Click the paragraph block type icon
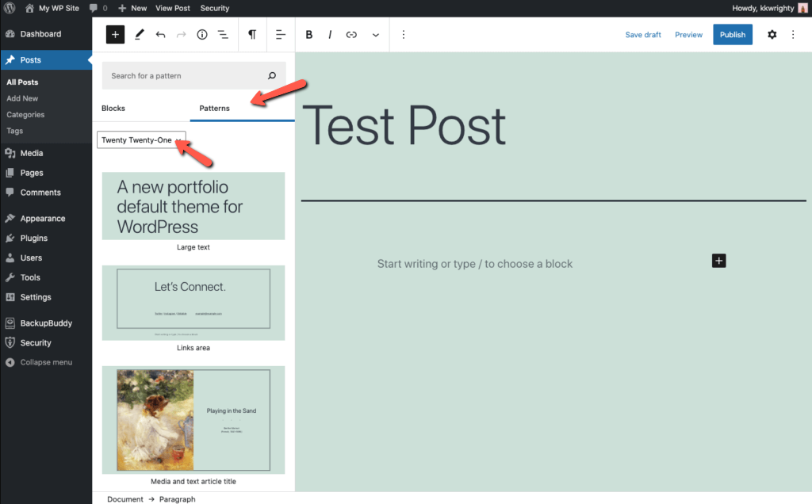Image resolution: width=812 pixels, height=504 pixels. tap(252, 35)
